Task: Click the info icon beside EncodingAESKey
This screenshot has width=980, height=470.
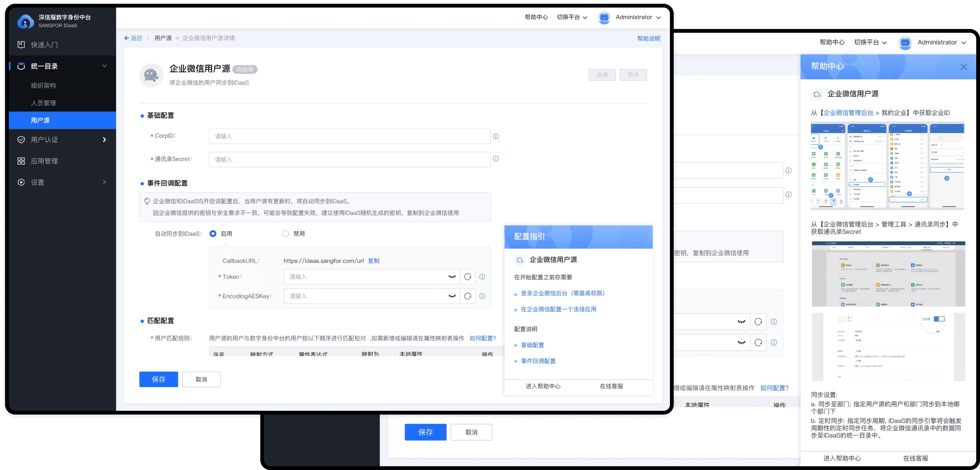Action: (x=482, y=296)
